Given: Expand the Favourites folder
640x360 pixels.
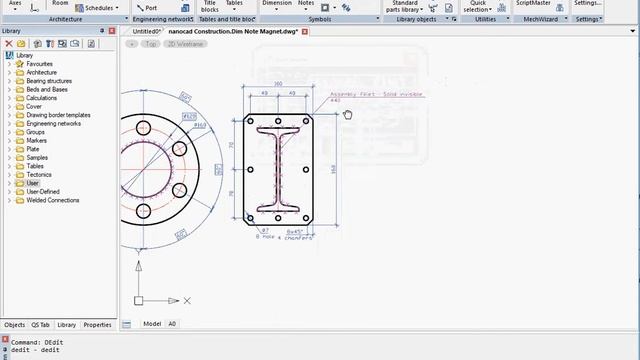Looking at the screenshot, I should coord(9,64).
